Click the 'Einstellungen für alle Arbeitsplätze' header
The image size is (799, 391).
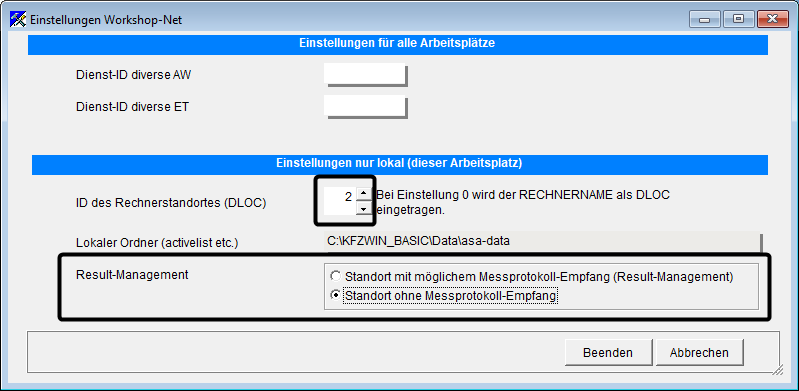397,44
